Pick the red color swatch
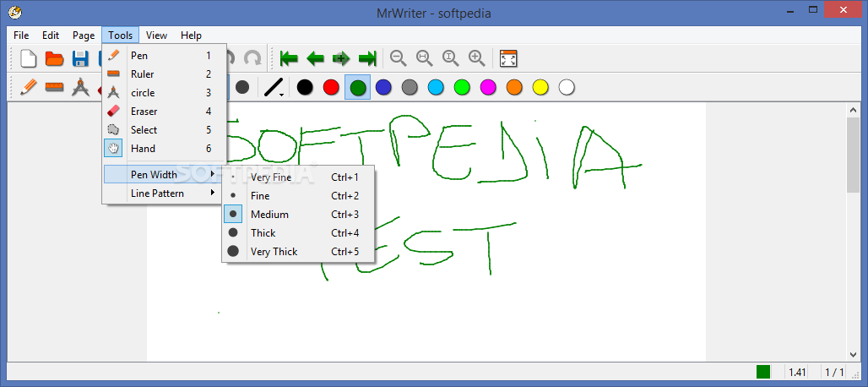 [331, 88]
